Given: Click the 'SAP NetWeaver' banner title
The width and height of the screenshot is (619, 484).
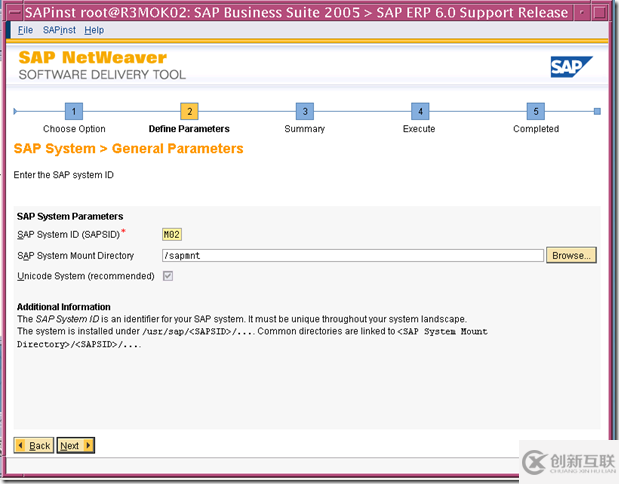Looking at the screenshot, I should tap(92, 58).
